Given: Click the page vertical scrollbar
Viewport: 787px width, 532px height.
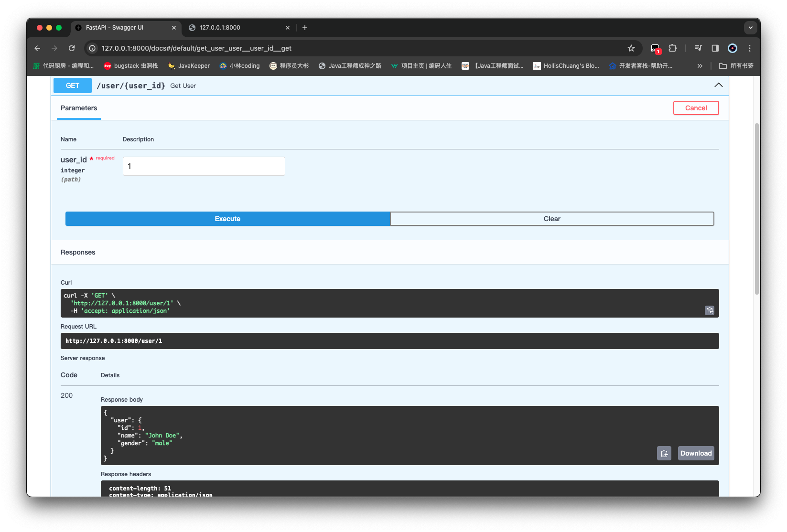Looking at the screenshot, I should point(756,209).
